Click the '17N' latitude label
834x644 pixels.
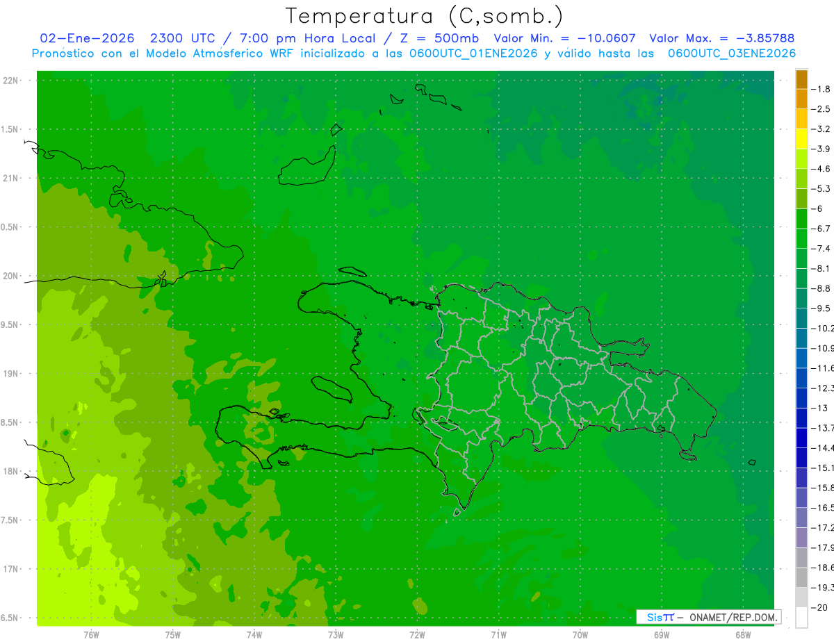tap(10, 569)
